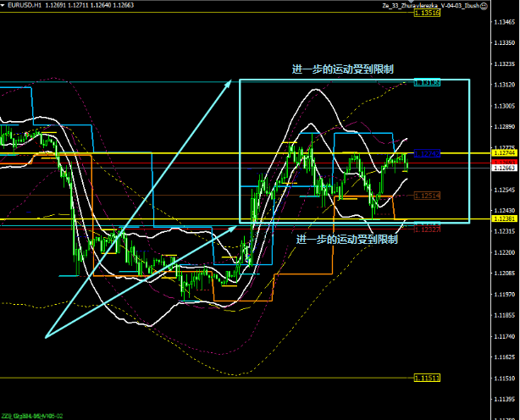Click the blue 1.12742 level label
Screen dimensions: 520x420
click(x=427, y=153)
